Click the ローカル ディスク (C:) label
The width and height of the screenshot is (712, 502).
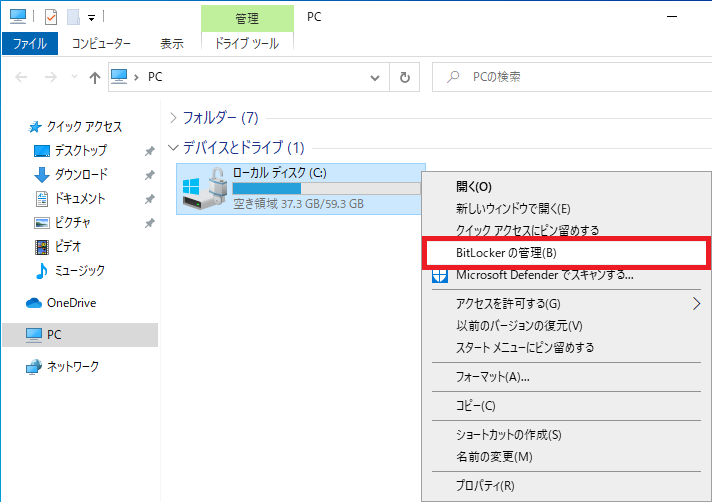(279, 173)
